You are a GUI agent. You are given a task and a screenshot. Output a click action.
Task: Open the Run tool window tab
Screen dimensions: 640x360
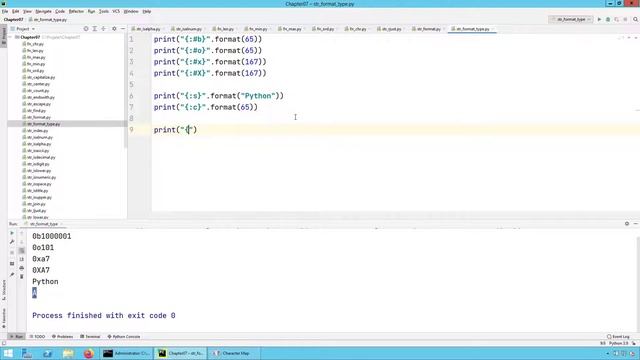[x=16, y=337]
